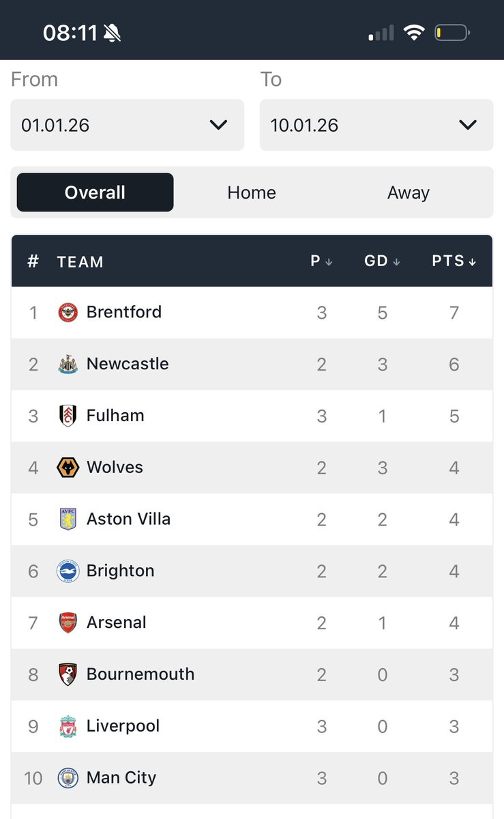Click the Man City club crest
Viewport: 504px width, 819px height.
pos(68,778)
